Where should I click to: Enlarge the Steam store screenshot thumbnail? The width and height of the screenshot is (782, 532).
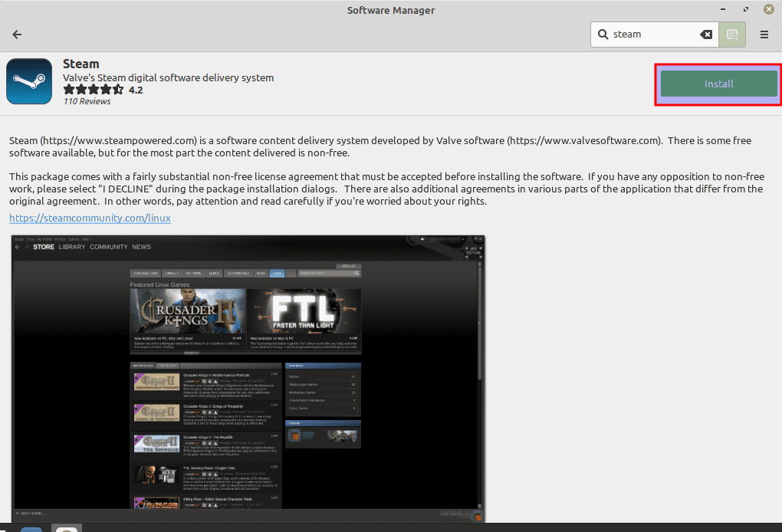point(248,379)
